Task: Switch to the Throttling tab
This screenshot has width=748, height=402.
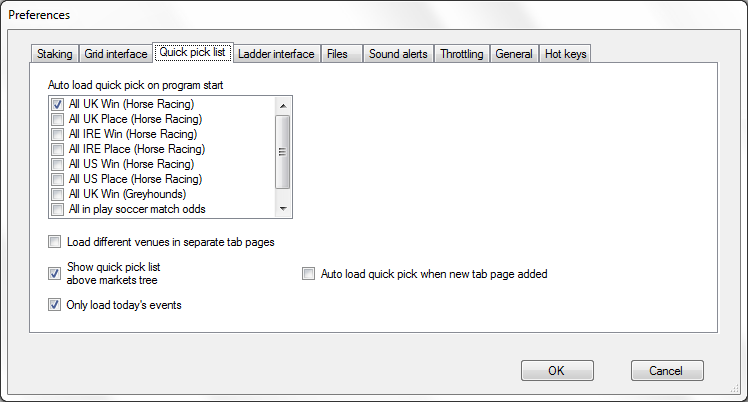Action: 462,54
